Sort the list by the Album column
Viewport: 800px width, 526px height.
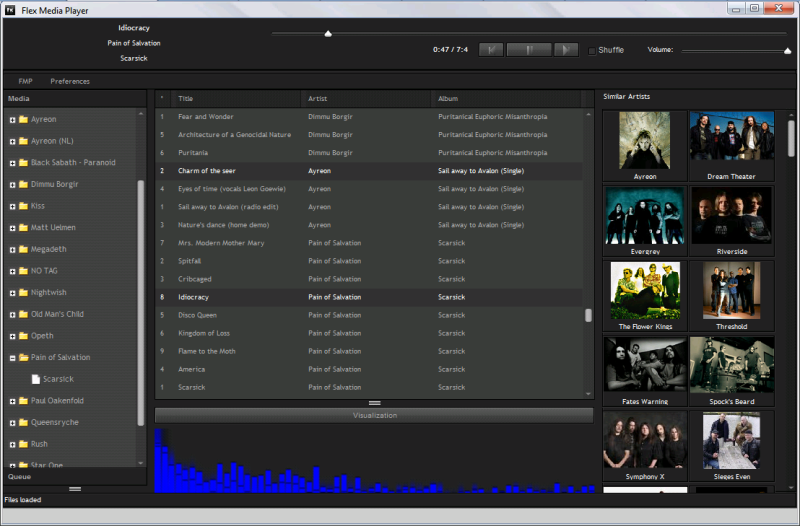(x=507, y=98)
